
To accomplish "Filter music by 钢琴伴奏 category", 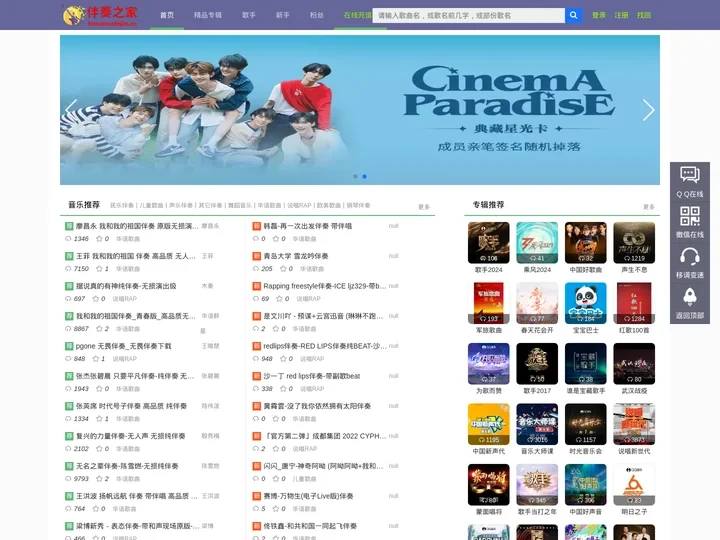I will 358,205.
